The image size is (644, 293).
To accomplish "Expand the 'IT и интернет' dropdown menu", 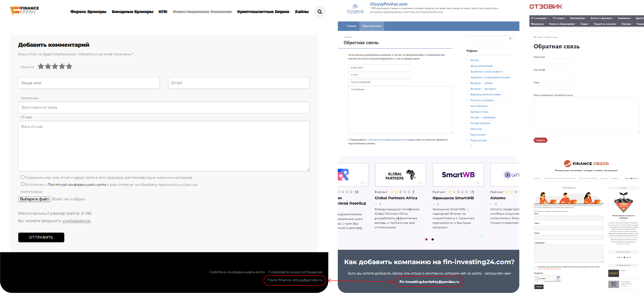I will coord(540,18).
